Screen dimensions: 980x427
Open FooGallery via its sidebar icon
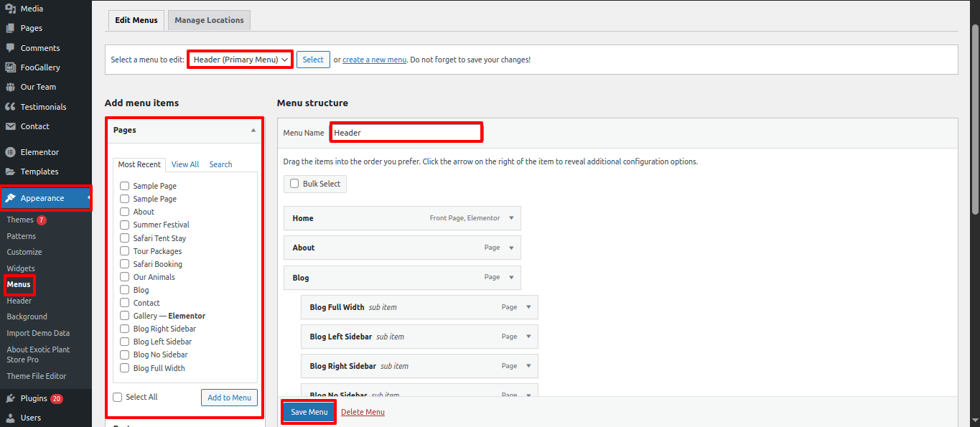10,67
